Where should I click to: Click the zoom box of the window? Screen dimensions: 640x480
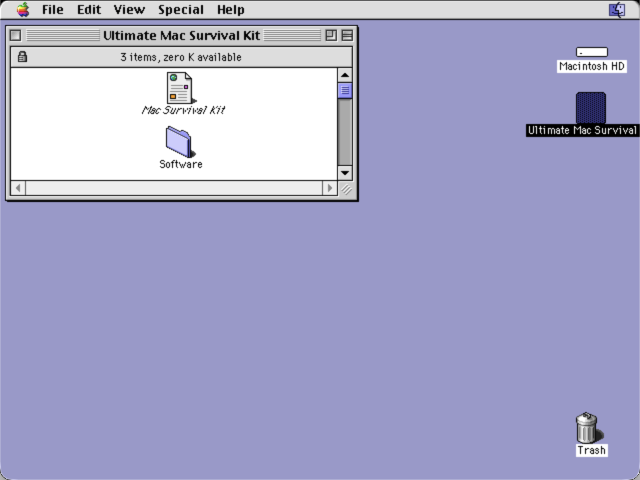pos(331,36)
